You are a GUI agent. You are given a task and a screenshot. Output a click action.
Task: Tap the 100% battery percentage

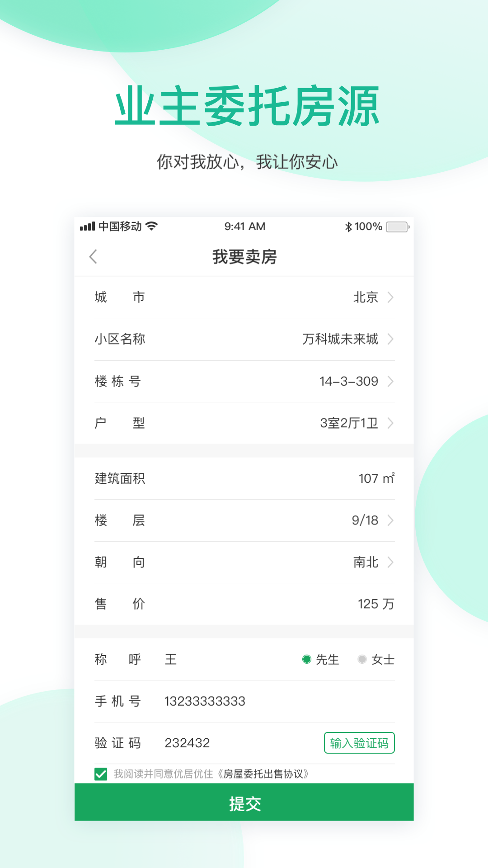coord(368,226)
